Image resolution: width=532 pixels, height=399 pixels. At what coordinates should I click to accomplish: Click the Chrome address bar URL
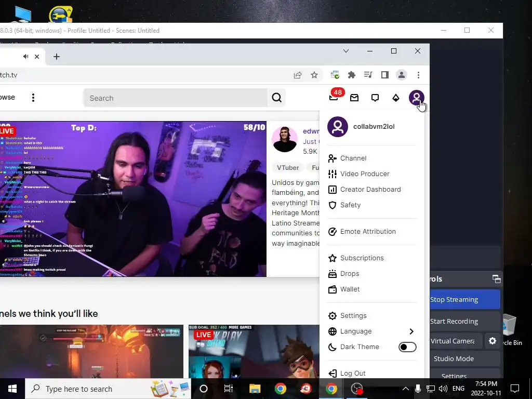point(8,75)
